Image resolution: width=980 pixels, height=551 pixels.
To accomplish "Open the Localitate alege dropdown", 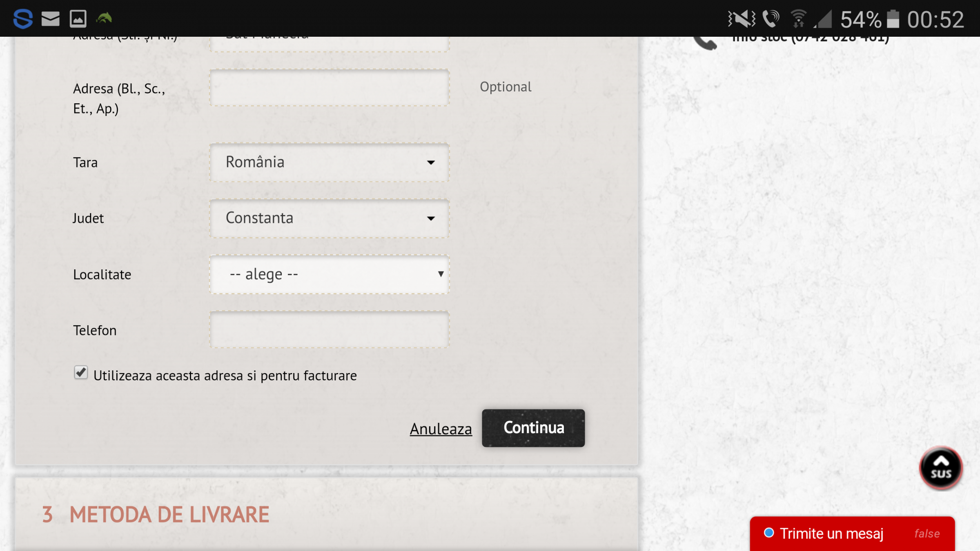I will [x=329, y=274].
